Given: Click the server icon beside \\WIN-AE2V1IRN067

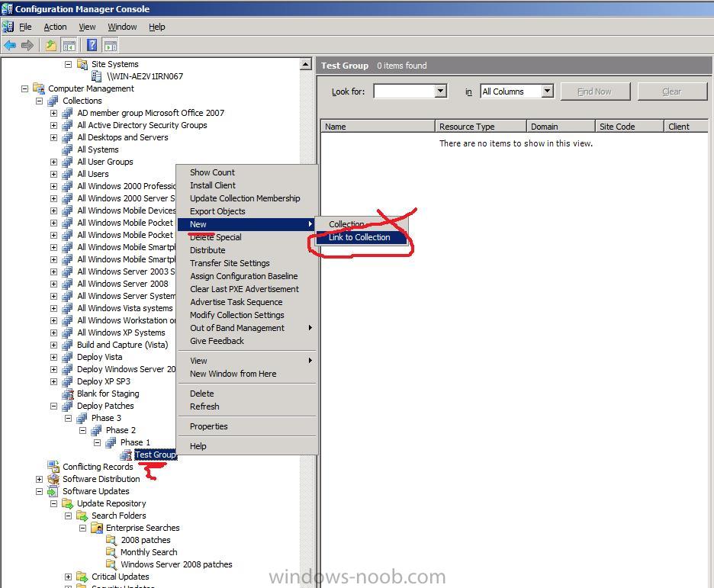Looking at the screenshot, I should pyautogui.click(x=97, y=76).
